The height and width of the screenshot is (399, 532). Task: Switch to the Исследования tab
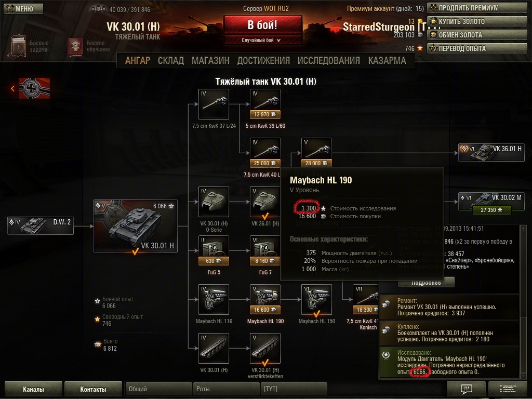(x=328, y=61)
